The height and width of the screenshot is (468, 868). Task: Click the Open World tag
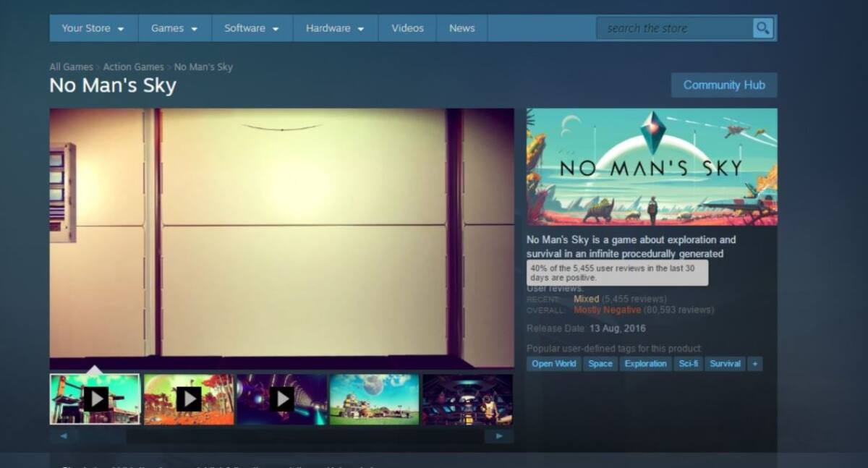tap(553, 364)
